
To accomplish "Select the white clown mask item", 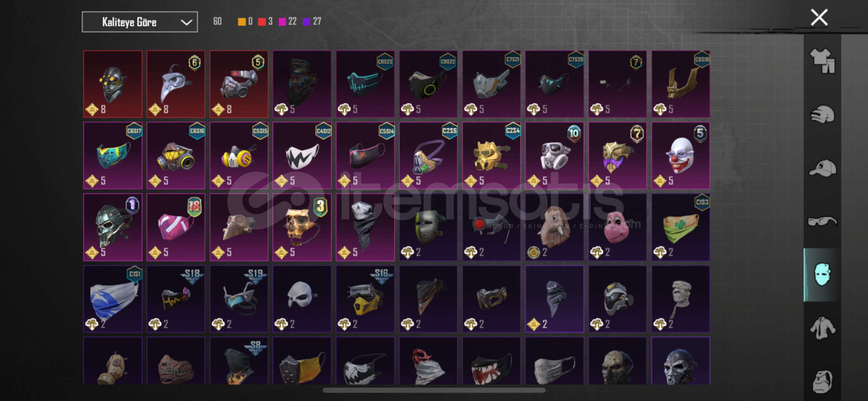I will 680,156.
